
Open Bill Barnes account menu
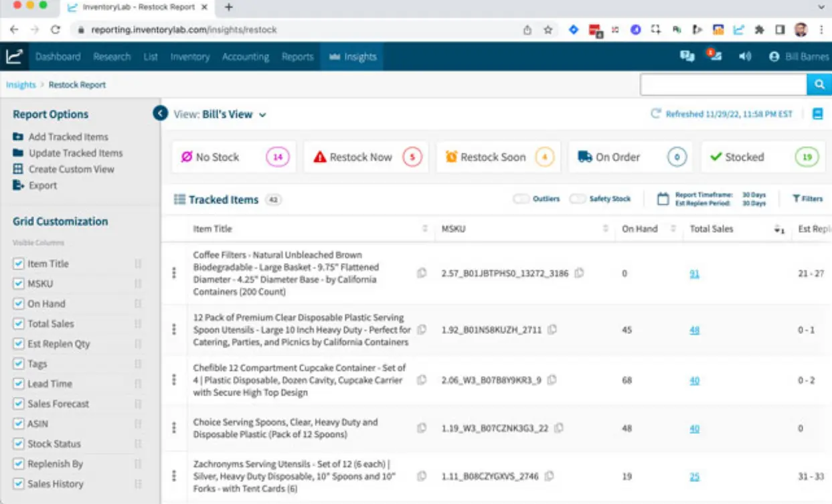799,57
